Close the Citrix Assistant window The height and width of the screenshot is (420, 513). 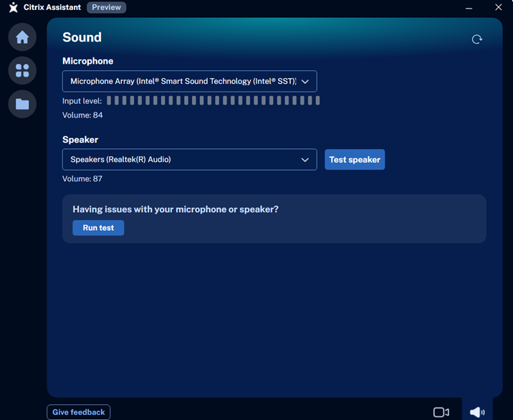[498, 7]
